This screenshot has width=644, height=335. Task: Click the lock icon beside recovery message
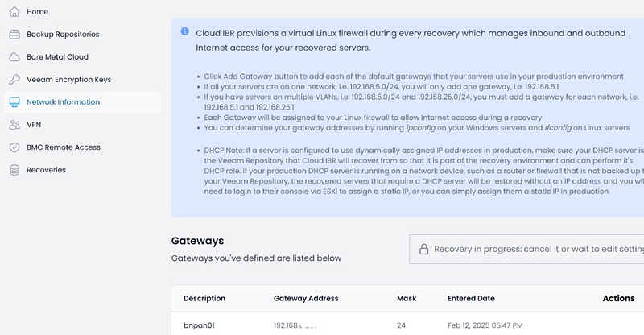point(423,249)
